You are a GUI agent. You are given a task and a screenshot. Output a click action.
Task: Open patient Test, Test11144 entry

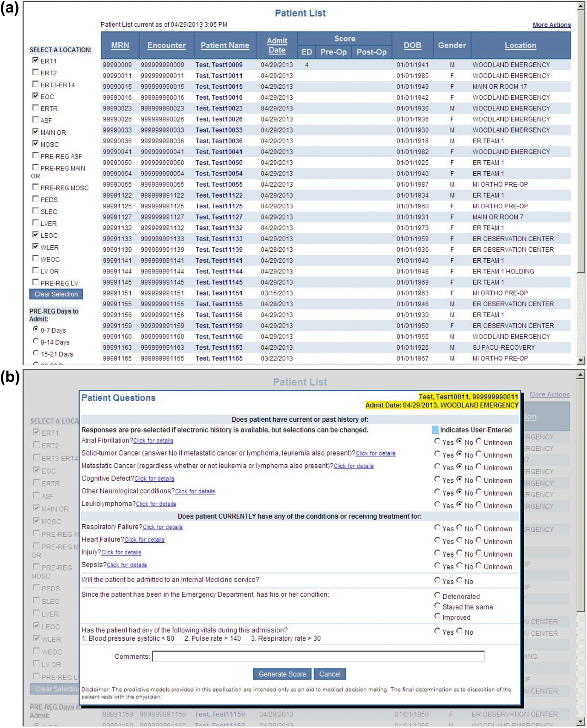pyautogui.click(x=219, y=272)
